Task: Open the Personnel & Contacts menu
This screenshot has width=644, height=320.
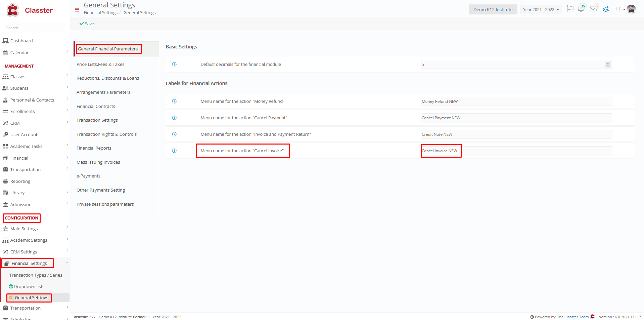Action: click(x=32, y=100)
